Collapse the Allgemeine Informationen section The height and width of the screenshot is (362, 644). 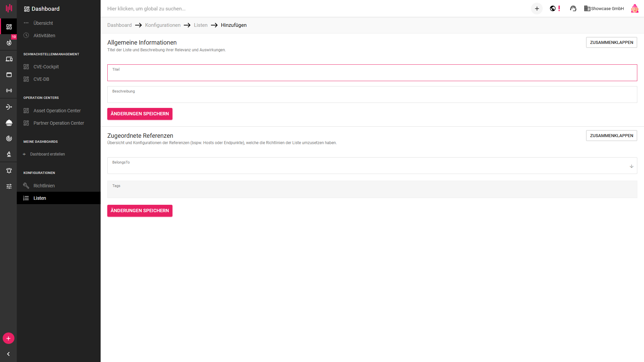[611, 43]
